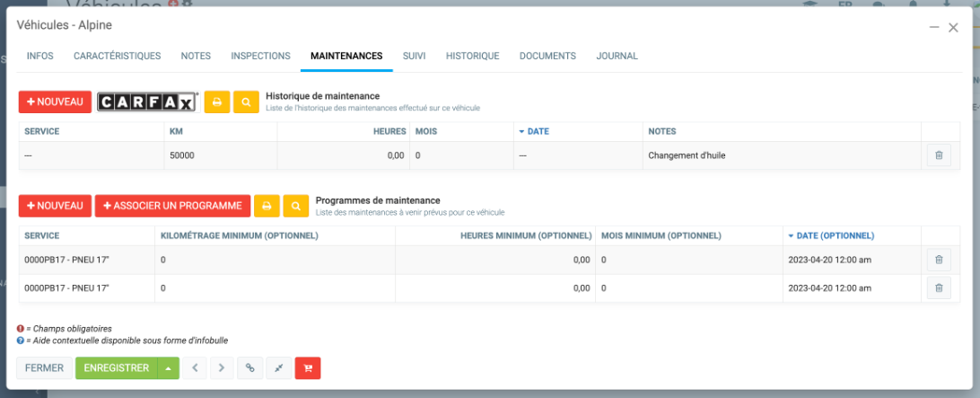Click Associer un programme button
Image resolution: width=980 pixels, height=398 pixels.
pyautogui.click(x=171, y=206)
